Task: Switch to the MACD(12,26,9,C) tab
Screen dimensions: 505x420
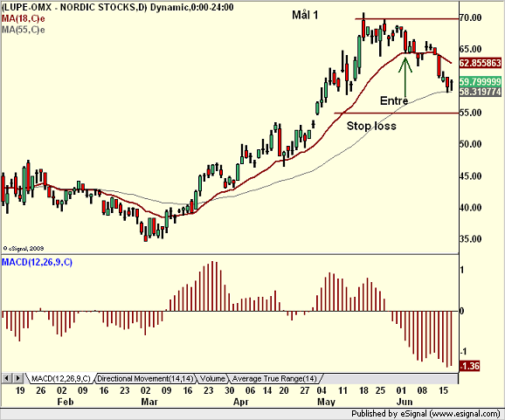Action: tap(60, 378)
